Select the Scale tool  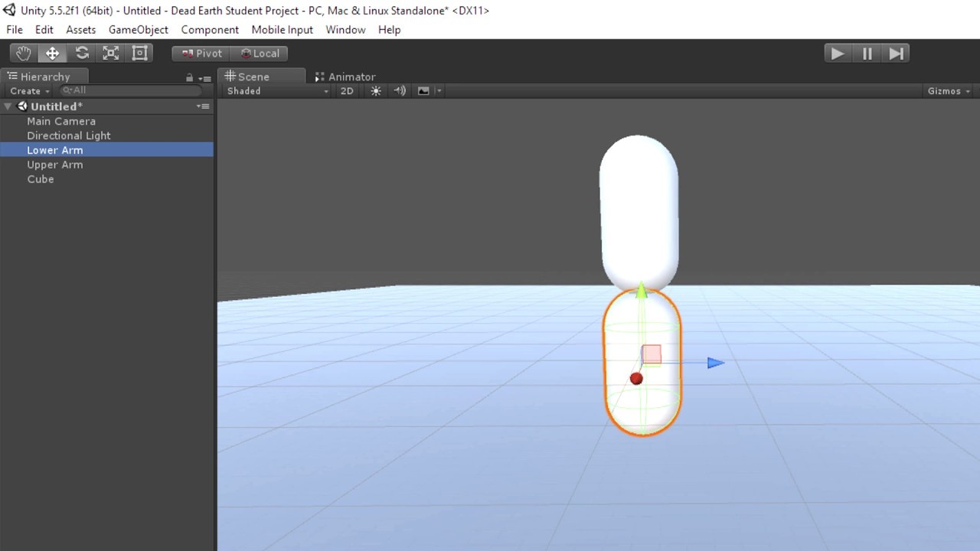[111, 54]
